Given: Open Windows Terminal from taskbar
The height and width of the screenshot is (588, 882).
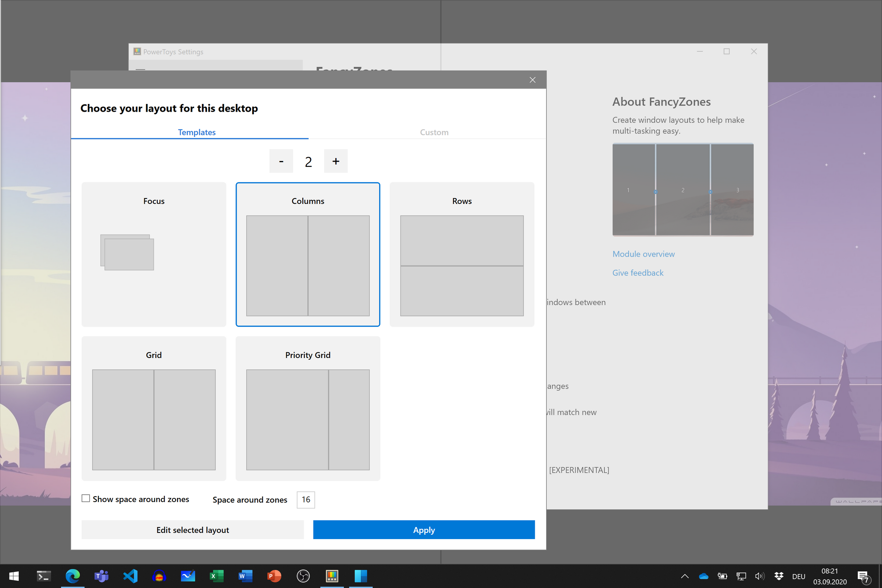Looking at the screenshot, I should [43, 576].
